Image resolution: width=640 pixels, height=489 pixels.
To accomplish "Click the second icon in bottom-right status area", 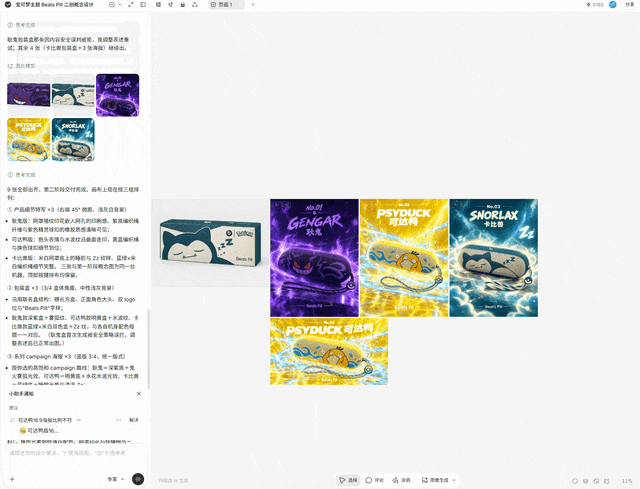I will tap(586, 481).
